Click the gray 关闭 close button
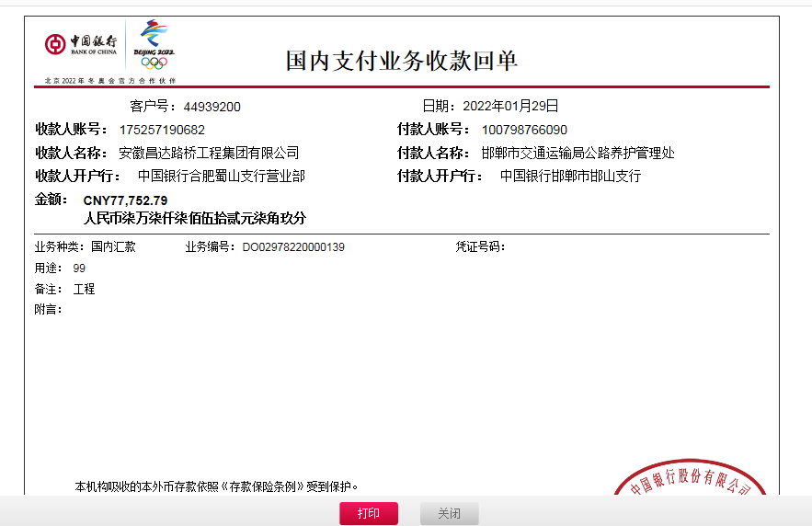This screenshot has width=812, height=526. pyautogui.click(x=449, y=513)
